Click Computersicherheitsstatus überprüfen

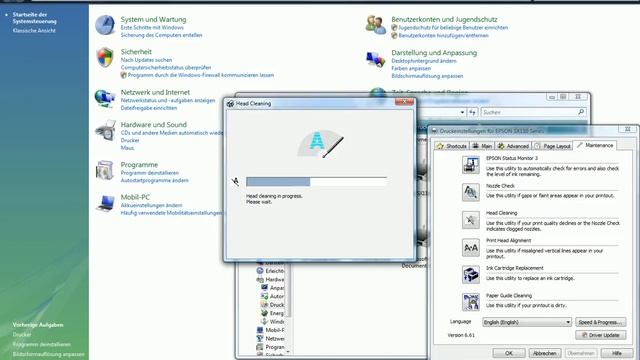(x=166, y=68)
